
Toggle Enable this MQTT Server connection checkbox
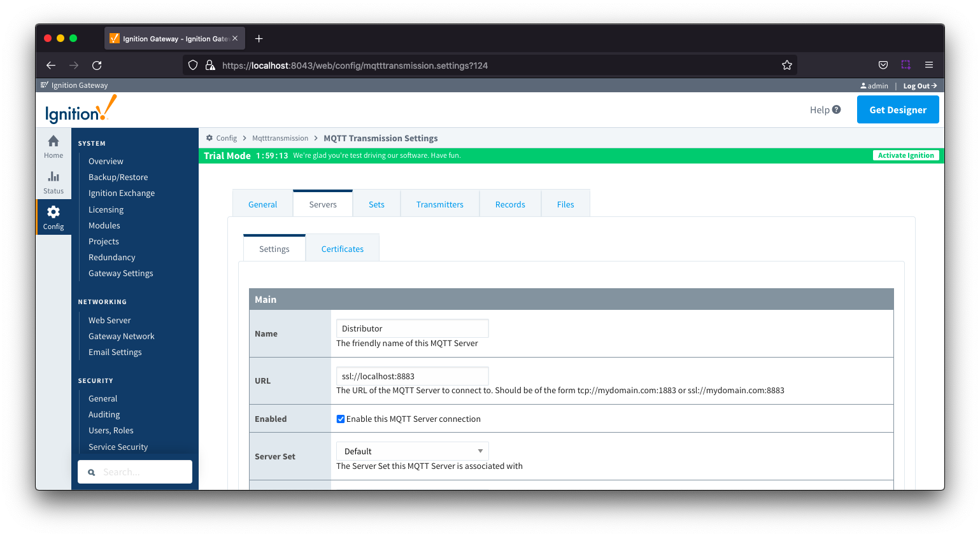pos(341,419)
